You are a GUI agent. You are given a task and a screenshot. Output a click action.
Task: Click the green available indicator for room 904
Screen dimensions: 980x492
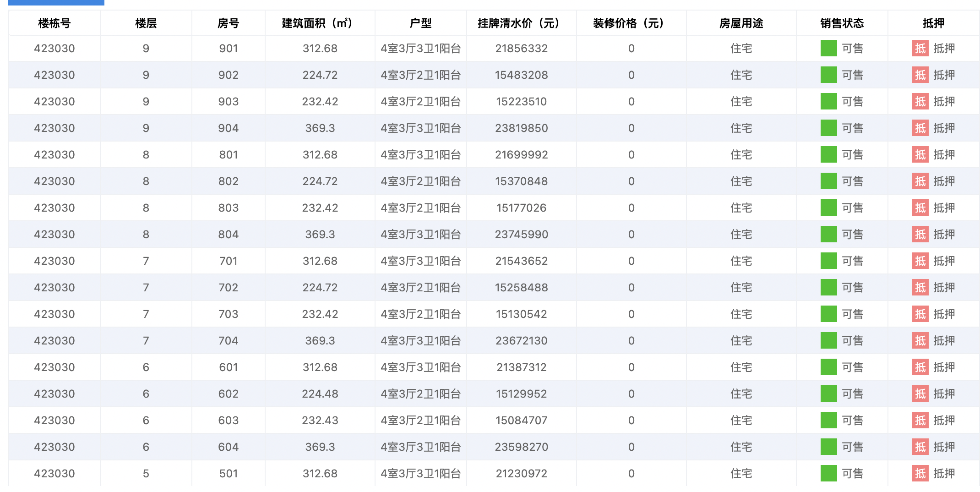coord(829,128)
